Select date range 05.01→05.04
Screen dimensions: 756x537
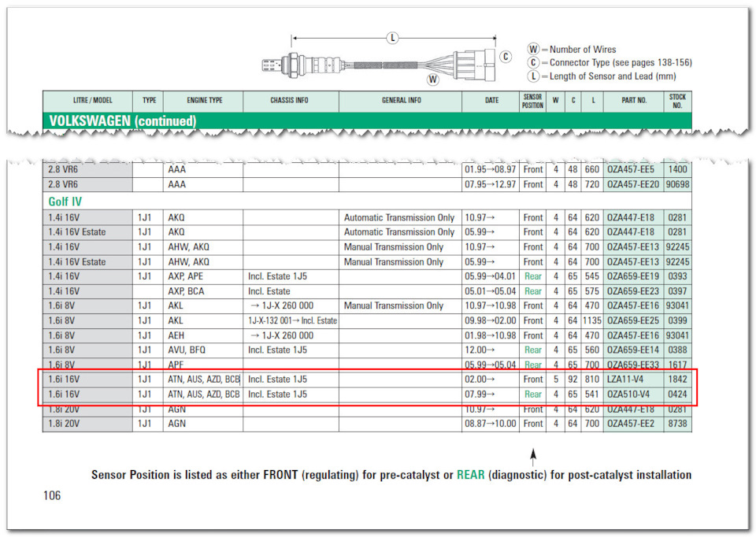coord(491,291)
